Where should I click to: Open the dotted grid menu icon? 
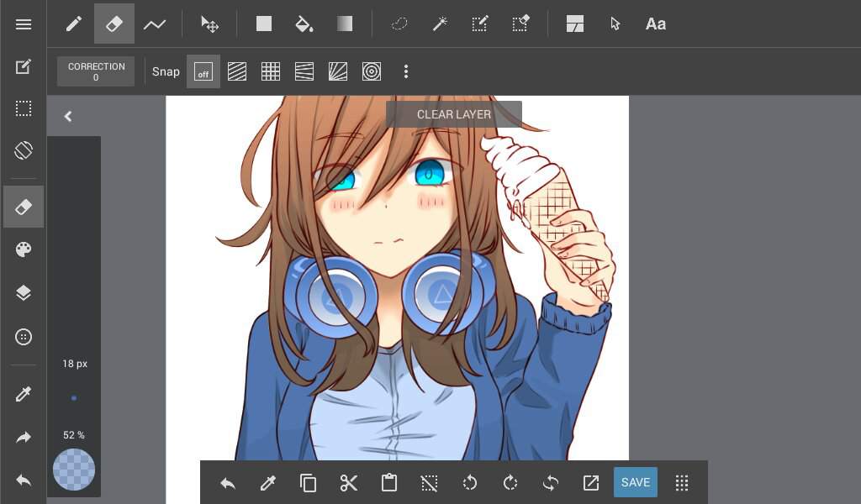pos(681,483)
